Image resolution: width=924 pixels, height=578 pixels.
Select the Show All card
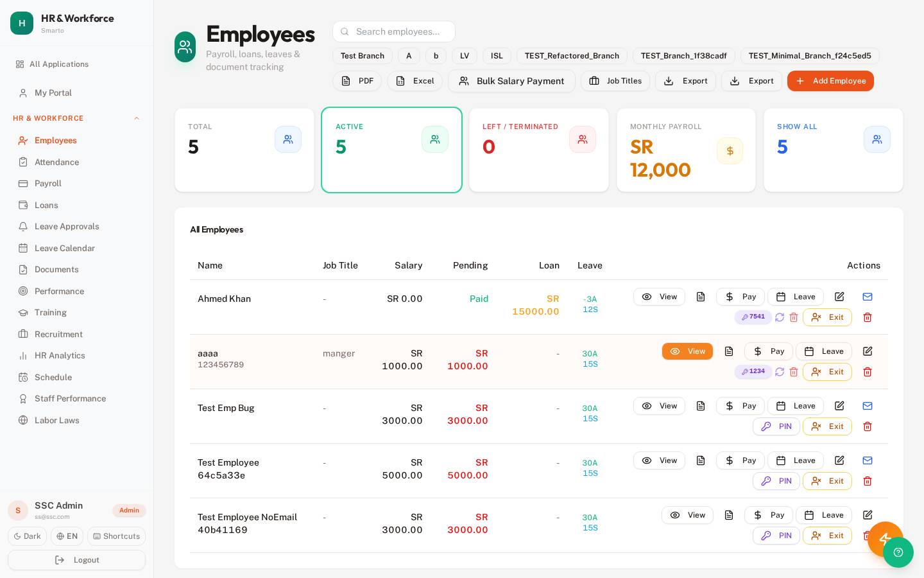coord(834,150)
